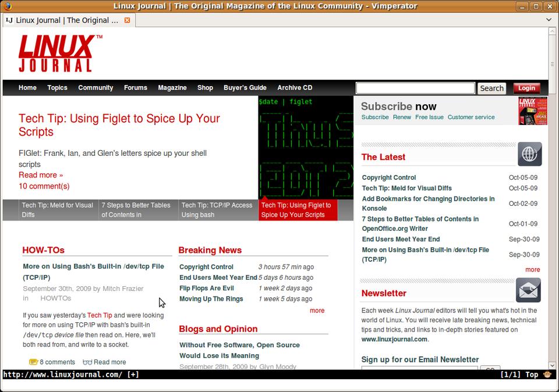Click the URL text in Vimperator status line
Viewport: 559px width, 392px height.
click(x=63, y=374)
